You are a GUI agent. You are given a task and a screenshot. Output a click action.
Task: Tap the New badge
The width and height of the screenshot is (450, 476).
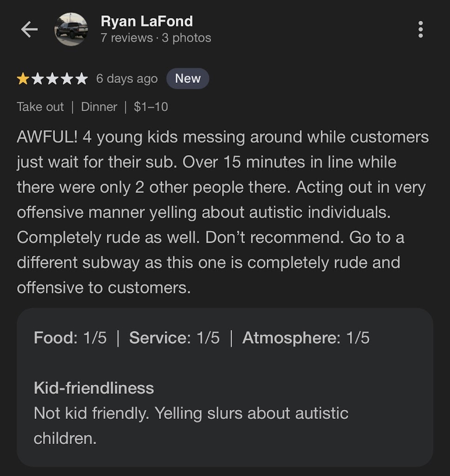[187, 79]
